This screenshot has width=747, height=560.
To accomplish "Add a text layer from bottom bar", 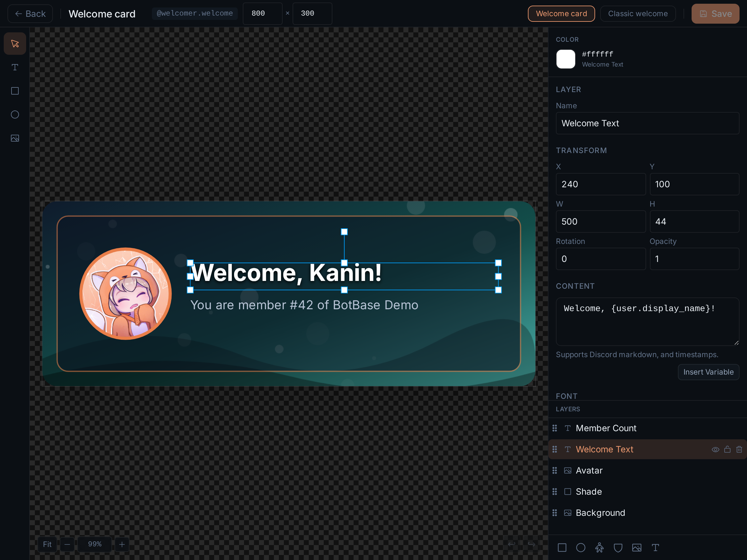I will click(655, 548).
